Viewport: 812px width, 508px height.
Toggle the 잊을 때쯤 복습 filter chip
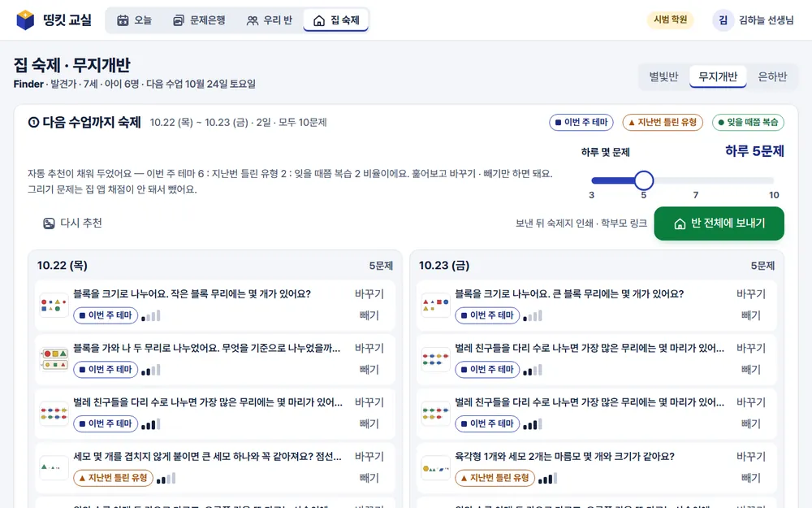coord(748,123)
